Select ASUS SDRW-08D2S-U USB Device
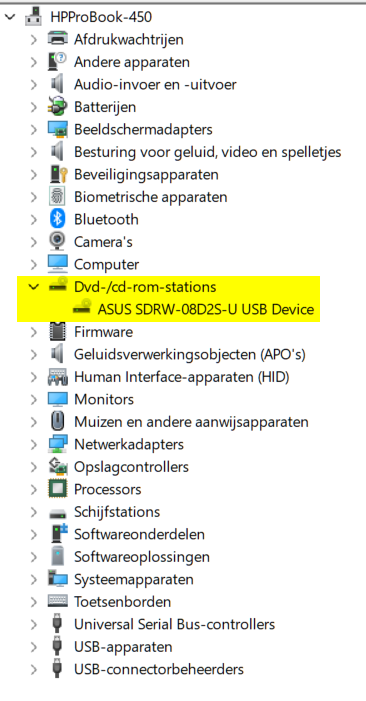Screen dimensions: 366x701 (x=206, y=309)
